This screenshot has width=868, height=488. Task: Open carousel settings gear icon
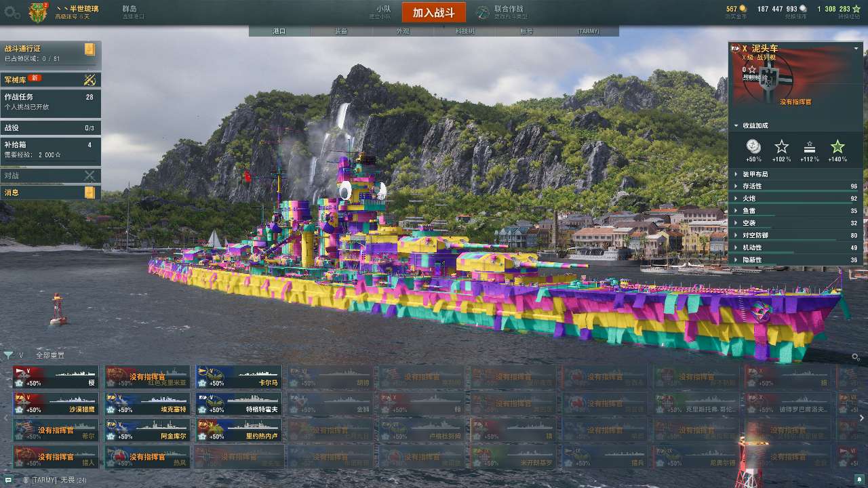856,357
